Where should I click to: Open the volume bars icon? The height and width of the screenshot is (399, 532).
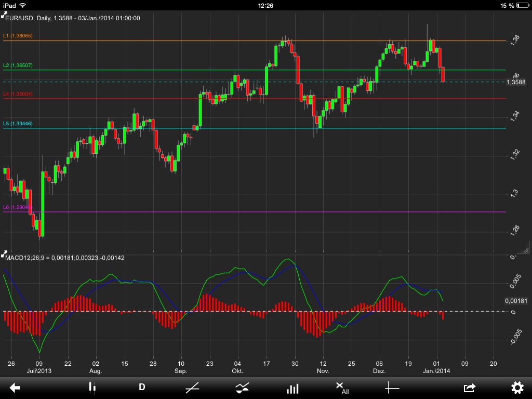[292, 388]
